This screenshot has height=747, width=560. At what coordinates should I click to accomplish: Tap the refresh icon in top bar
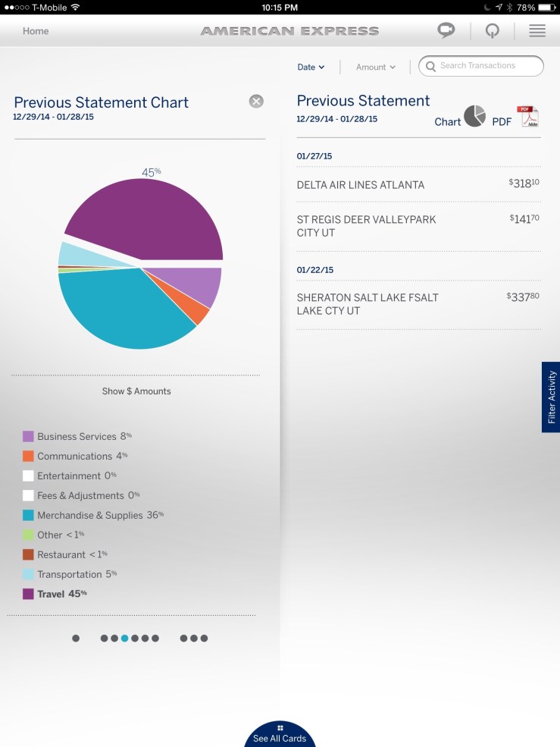pyautogui.click(x=492, y=31)
